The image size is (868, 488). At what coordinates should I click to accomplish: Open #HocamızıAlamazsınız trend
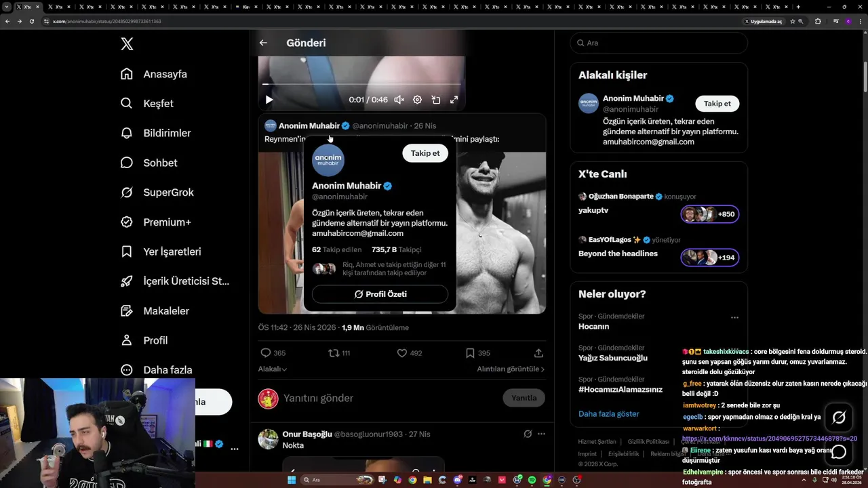tap(620, 390)
